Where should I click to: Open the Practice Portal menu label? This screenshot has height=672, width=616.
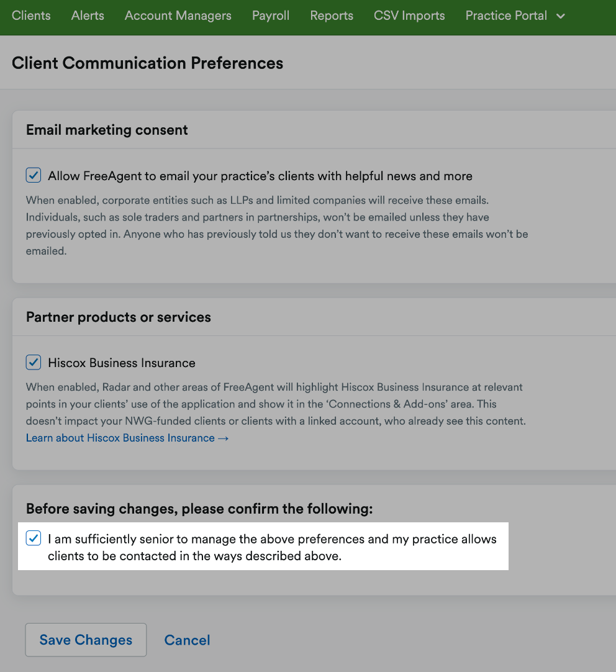coord(506,16)
